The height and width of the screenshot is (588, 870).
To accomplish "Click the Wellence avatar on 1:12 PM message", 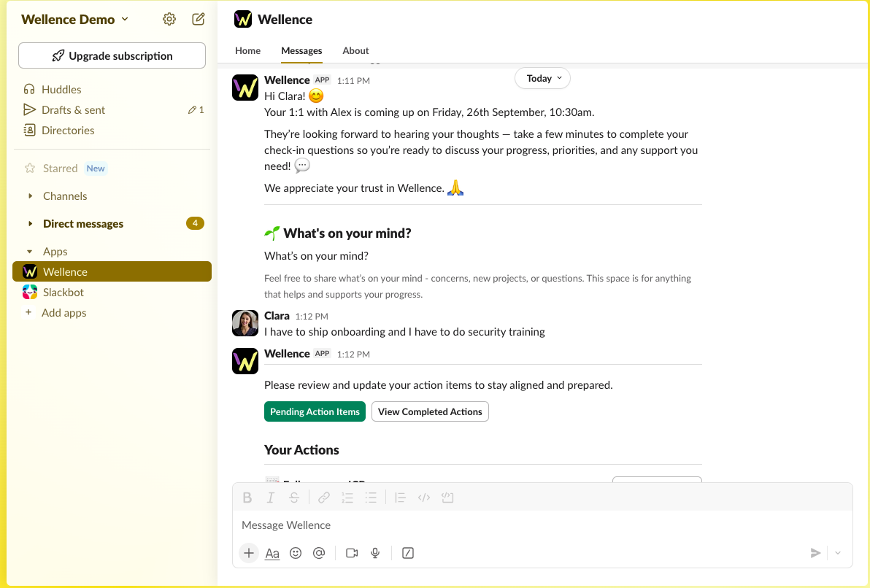I will (245, 361).
